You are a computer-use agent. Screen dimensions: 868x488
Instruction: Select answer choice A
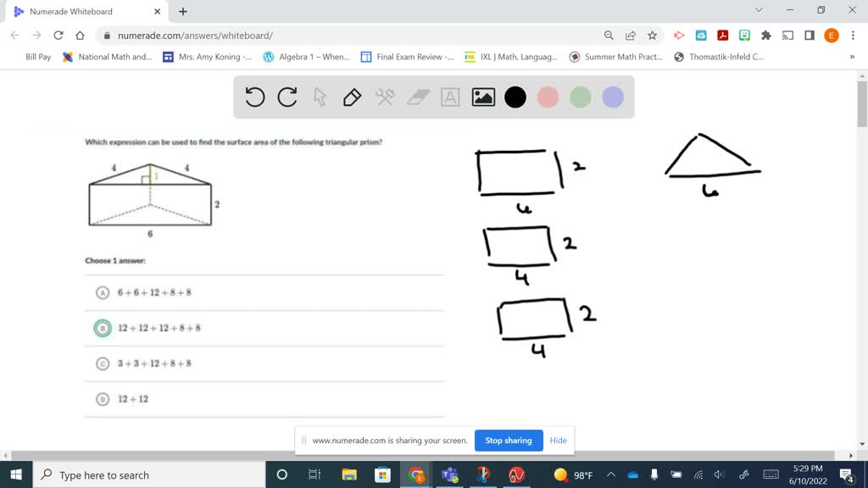tap(103, 291)
